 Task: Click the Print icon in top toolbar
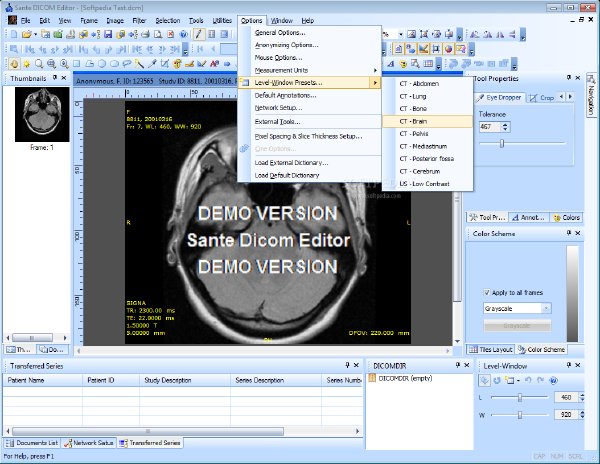[x=145, y=34]
